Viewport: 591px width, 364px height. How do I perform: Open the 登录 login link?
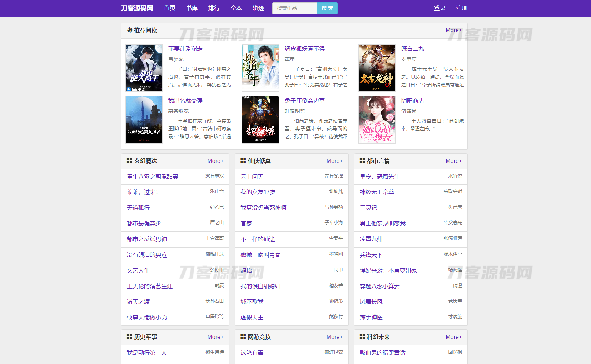tap(439, 8)
